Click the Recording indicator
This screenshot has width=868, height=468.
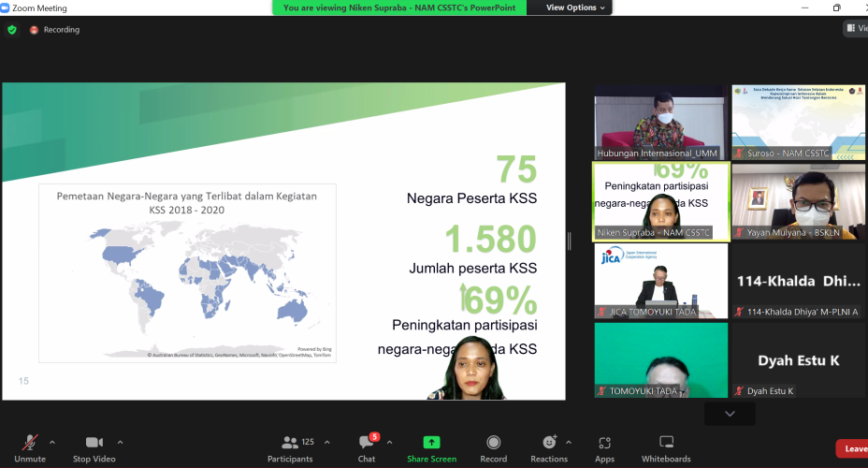[x=54, y=30]
